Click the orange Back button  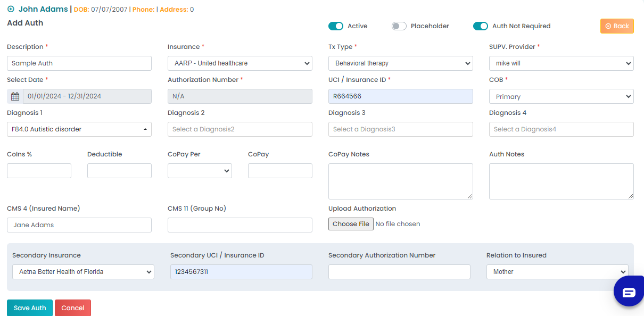click(x=617, y=26)
